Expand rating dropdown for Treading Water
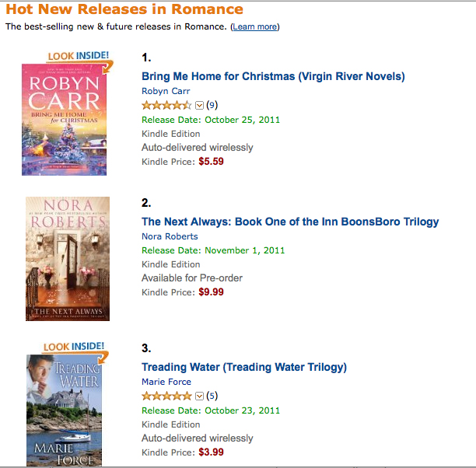476x468 pixels. [198, 396]
